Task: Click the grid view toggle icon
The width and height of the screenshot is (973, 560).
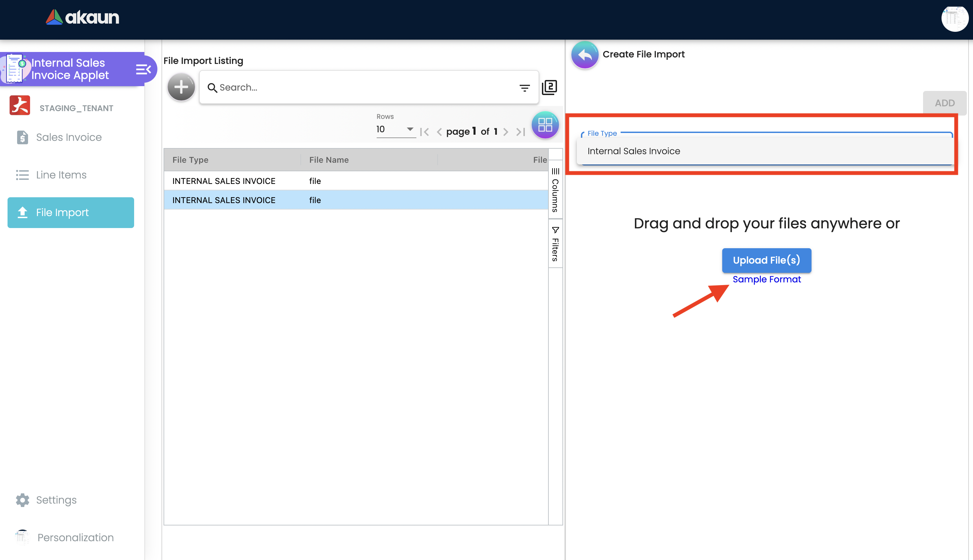Action: (x=545, y=125)
